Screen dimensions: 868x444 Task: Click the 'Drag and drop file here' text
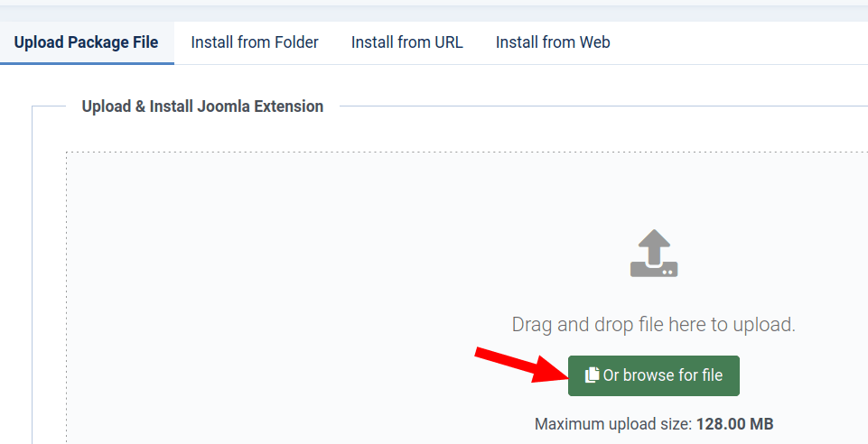(654, 325)
